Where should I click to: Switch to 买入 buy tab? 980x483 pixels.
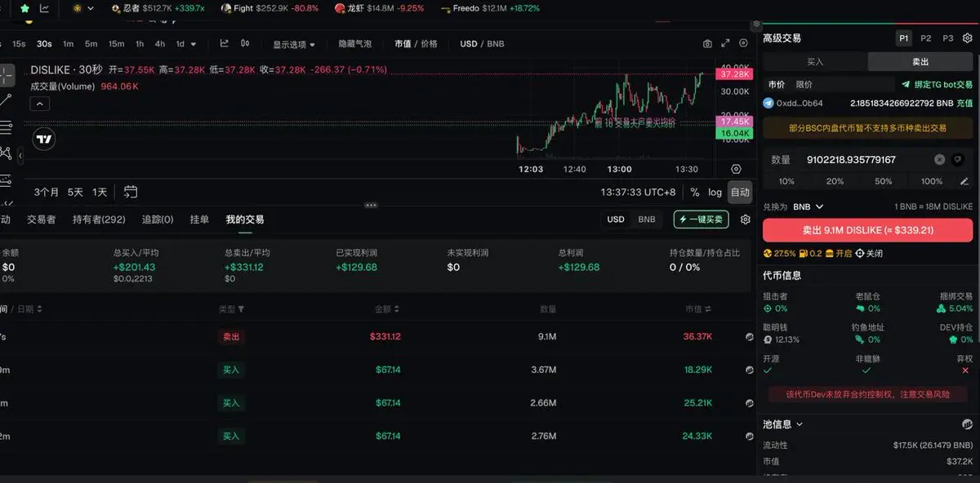point(815,61)
